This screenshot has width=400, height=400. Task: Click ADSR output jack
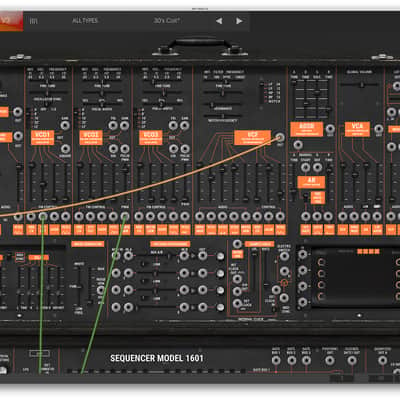pyautogui.click(x=330, y=129)
